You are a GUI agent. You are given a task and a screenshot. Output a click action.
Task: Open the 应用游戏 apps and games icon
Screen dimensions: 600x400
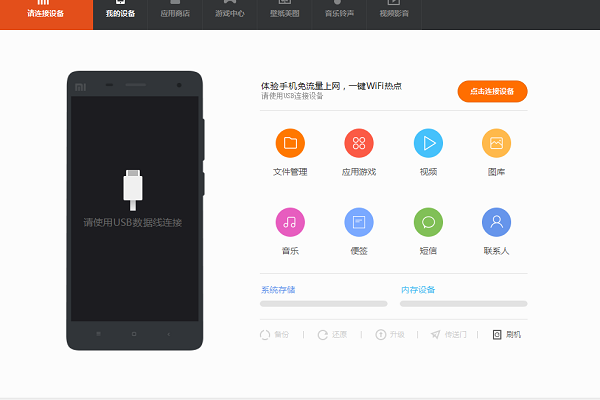click(x=359, y=144)
